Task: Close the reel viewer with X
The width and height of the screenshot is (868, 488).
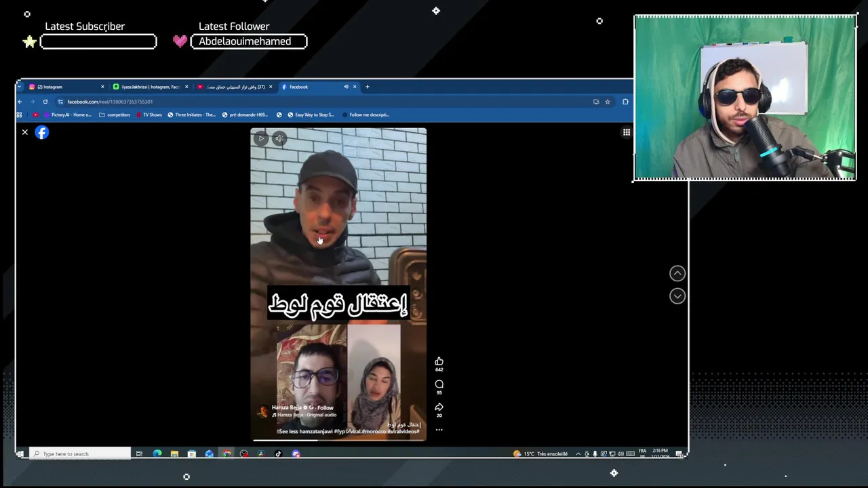Action: click(x=24, y=132)
